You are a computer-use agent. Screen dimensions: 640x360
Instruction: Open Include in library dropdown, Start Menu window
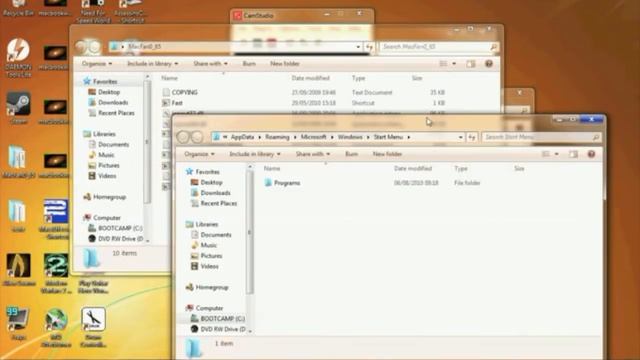coord(255,154)
